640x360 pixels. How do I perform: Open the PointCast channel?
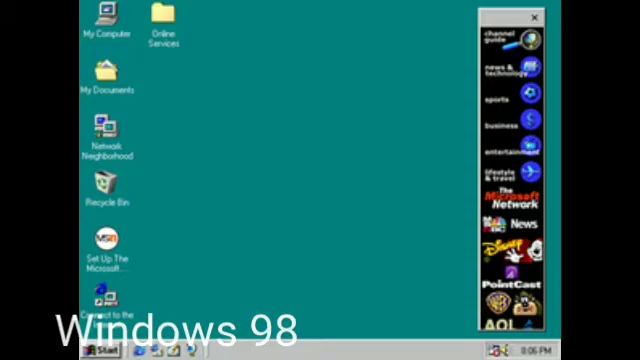pyautogui.click(x=512, y=277)
